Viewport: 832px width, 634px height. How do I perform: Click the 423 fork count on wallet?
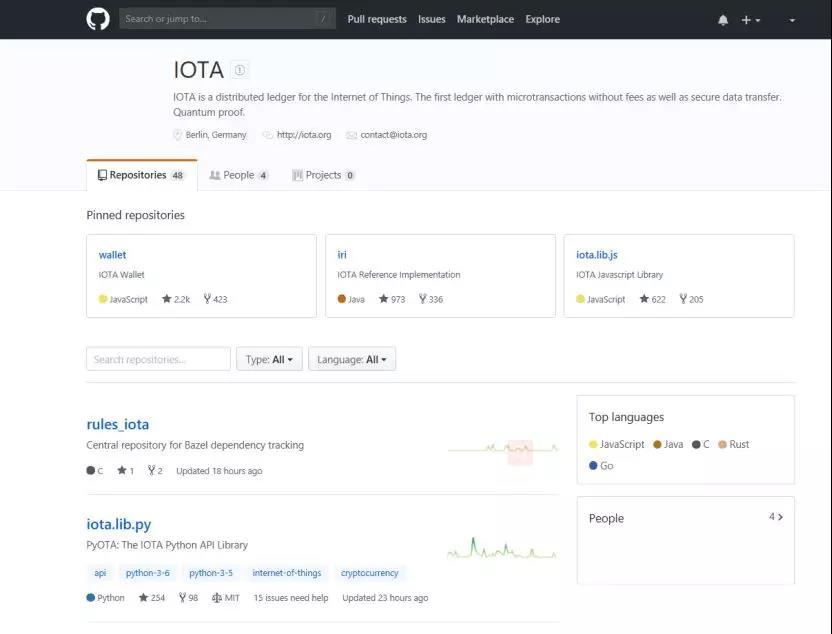(x=215, y=299)
